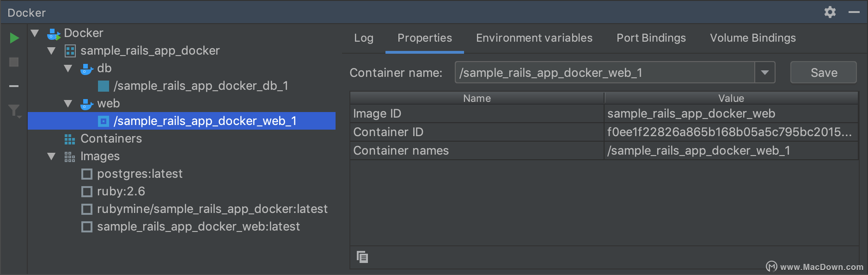Collapse the Images tree node
This screenshot has width=868, height=275.
click(51, 156)
